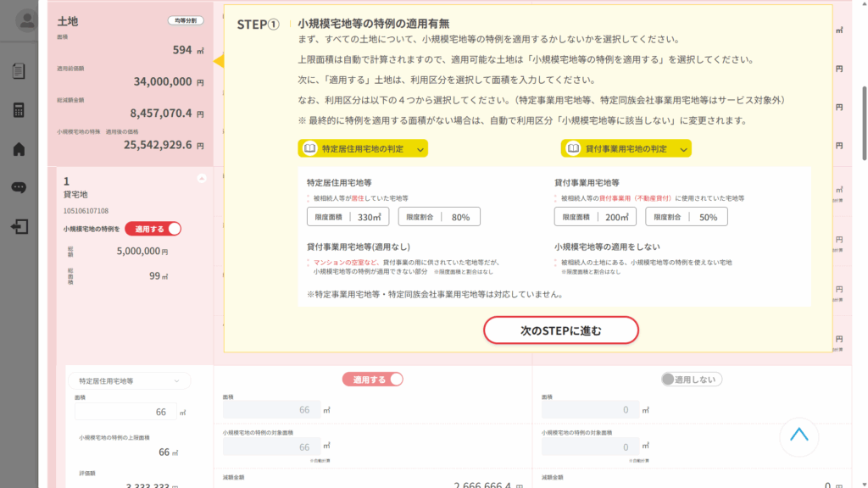Image resolution: width=868 pixels, height=488 pixels.
Task: Go to the home sidebar icon
Action: pos(19,149)
